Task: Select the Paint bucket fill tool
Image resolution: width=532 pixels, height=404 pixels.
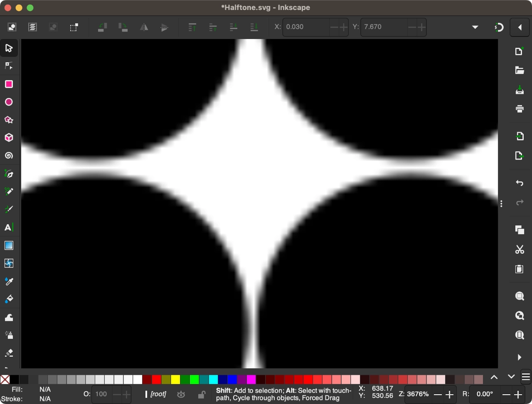Action: (x=9, y=299)
